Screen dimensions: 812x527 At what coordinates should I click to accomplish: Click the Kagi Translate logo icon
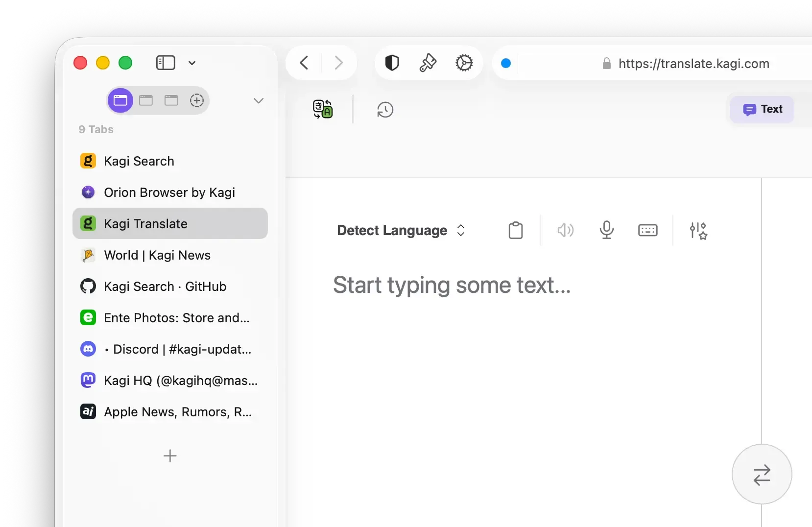click(x=323, y=109)
